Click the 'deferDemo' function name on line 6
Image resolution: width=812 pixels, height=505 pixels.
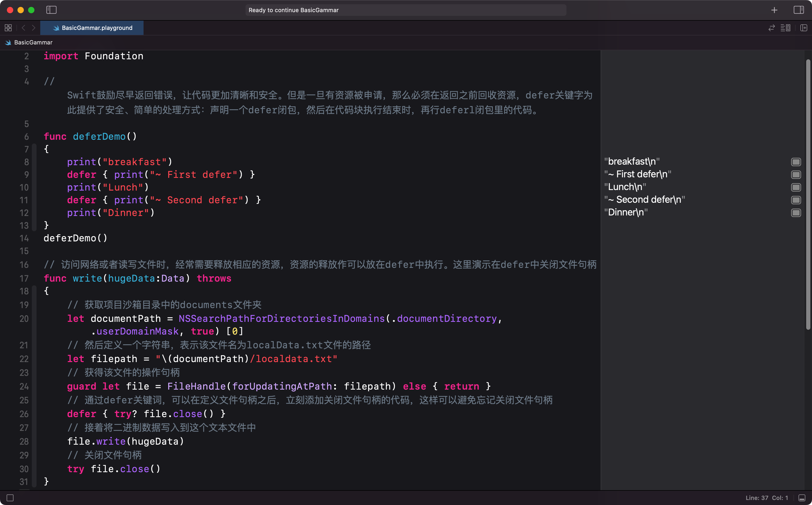(x=99, y=137)
